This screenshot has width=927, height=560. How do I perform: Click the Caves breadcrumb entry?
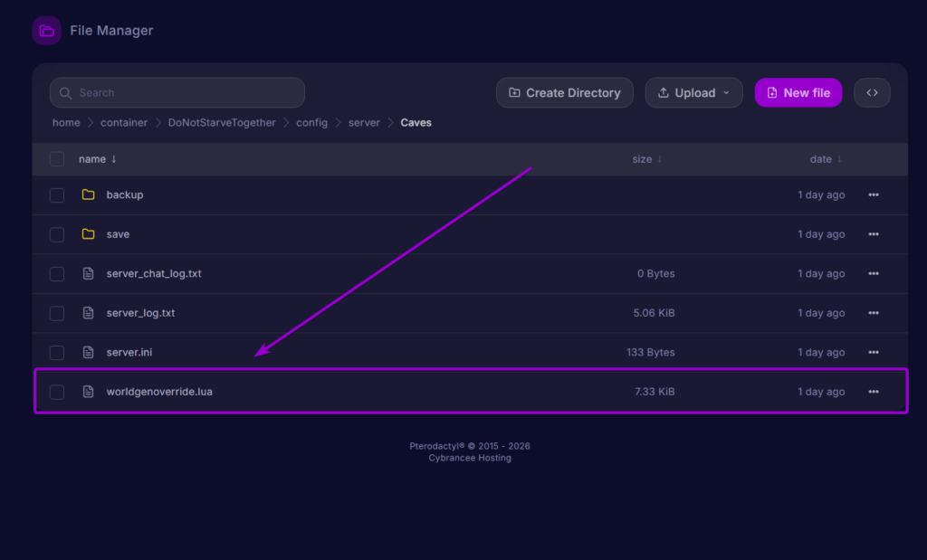[x=416, y=123]
